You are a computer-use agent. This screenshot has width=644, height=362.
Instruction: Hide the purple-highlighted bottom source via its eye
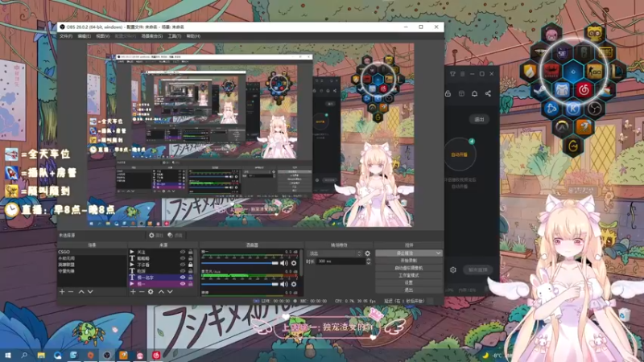pos(183,284)
